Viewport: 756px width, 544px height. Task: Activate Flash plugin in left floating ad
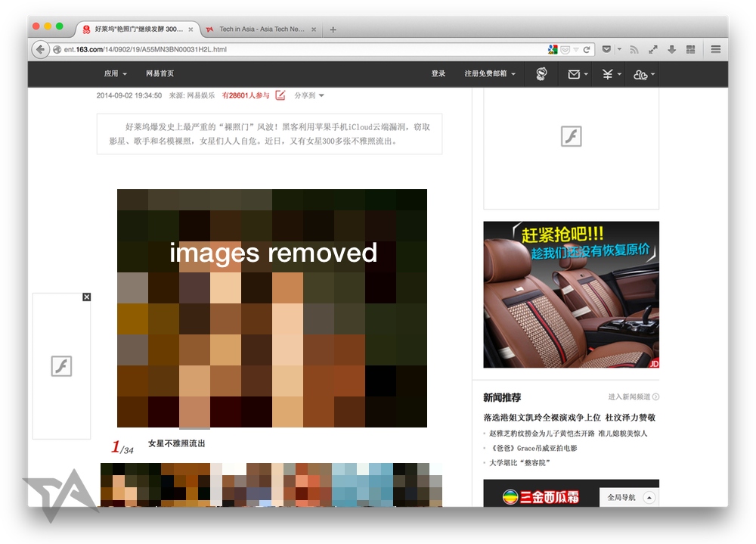coord(61,366)
